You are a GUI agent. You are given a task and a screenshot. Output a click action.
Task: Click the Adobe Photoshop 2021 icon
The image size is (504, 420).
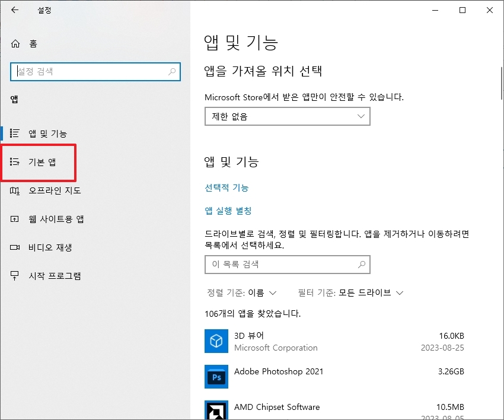216,376
